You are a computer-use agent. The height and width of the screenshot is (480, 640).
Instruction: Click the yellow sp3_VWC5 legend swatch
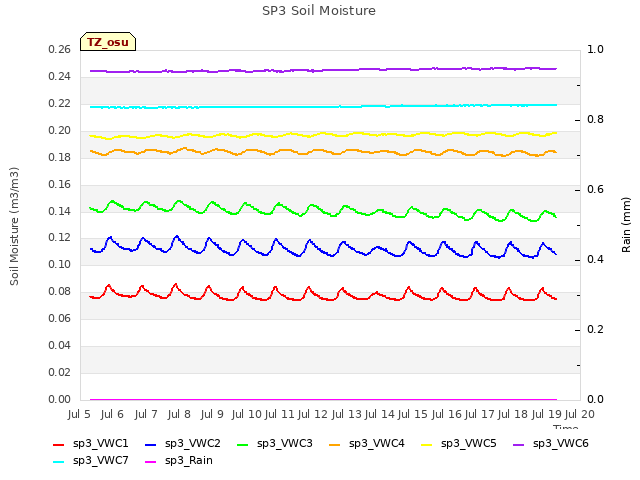coord(427,444)
